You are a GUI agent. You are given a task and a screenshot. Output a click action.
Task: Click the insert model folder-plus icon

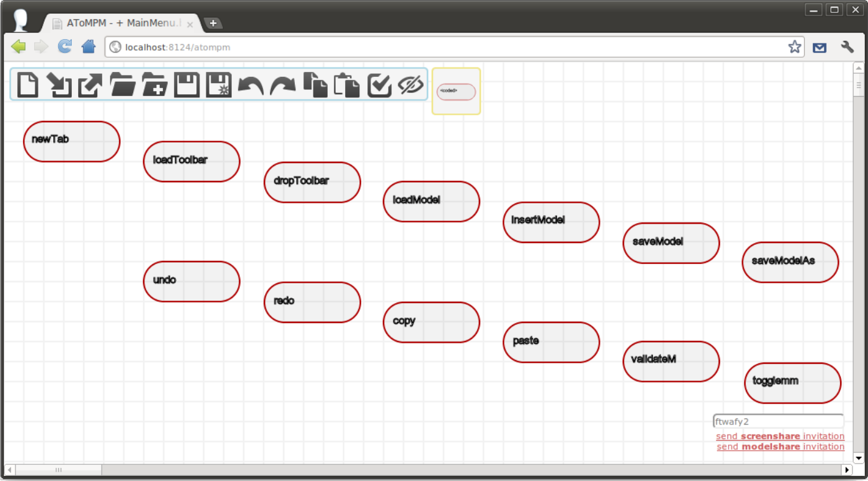155,85
